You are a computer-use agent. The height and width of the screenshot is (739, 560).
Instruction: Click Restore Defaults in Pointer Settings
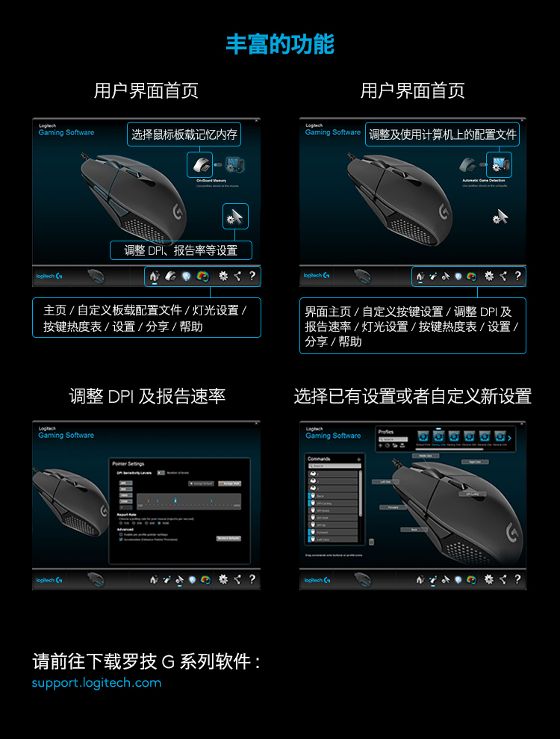coord(229,538)
